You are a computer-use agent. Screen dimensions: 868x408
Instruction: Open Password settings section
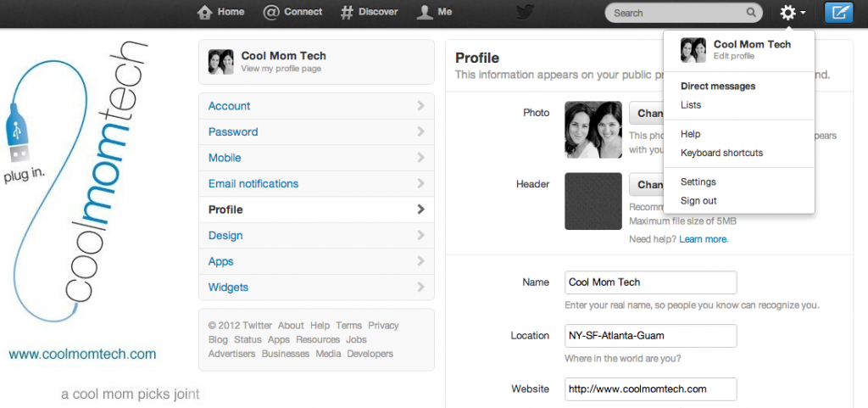tap(316, 131)
